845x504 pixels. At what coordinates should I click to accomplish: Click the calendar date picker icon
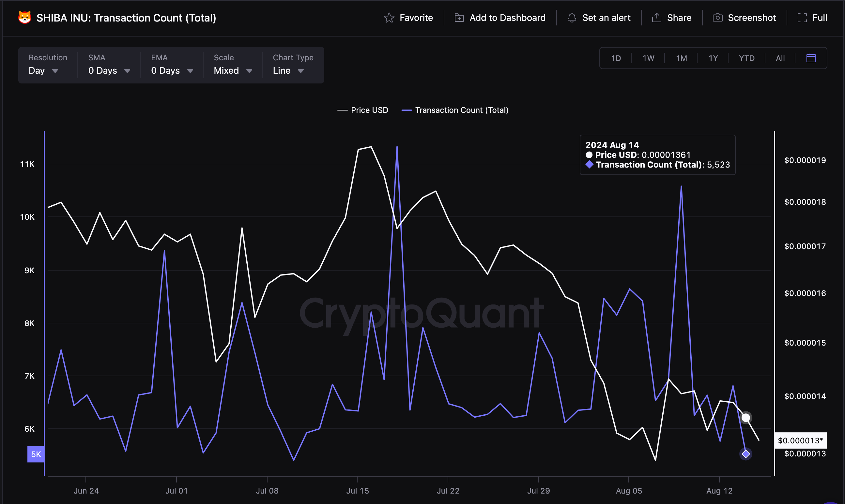pyautogui.click(x=811, y=58)
